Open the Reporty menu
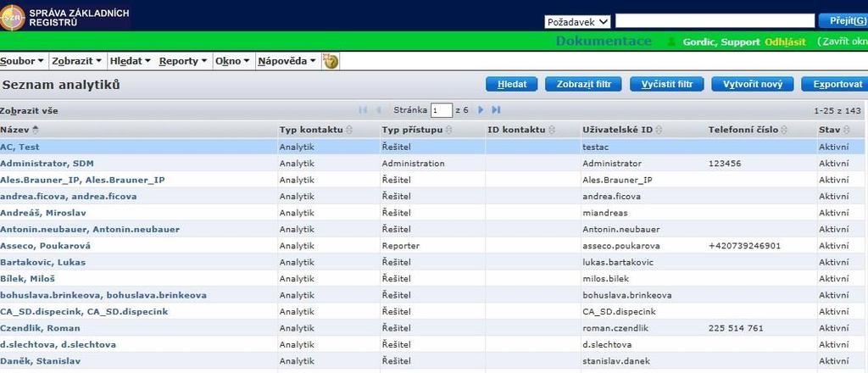 pos(183,61)
